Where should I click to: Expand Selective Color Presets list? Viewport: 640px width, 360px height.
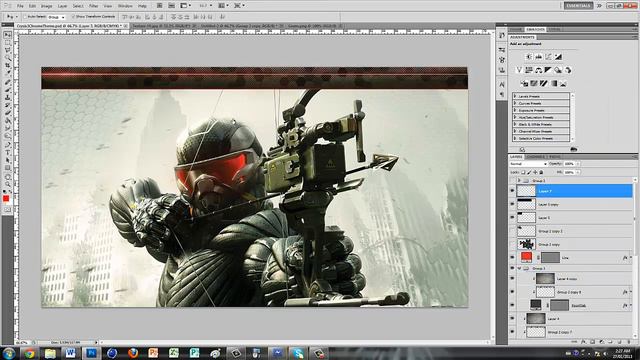[516, 138]
